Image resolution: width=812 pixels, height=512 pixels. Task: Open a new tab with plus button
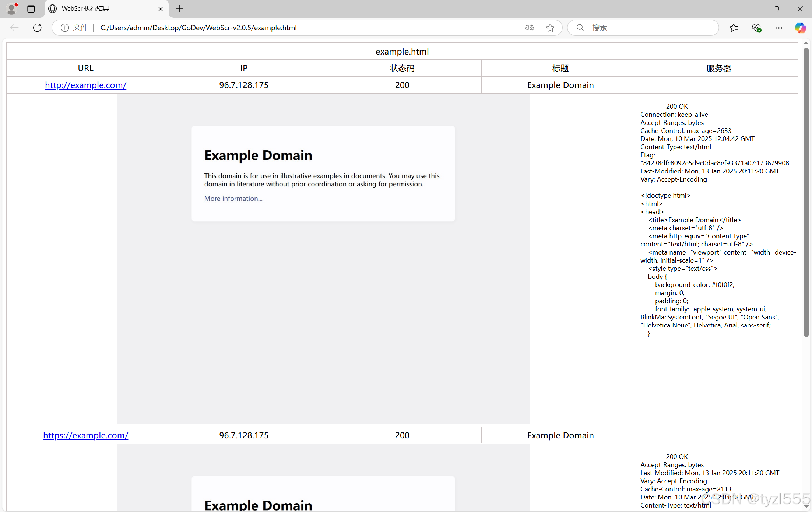click(x=180, y=8)
